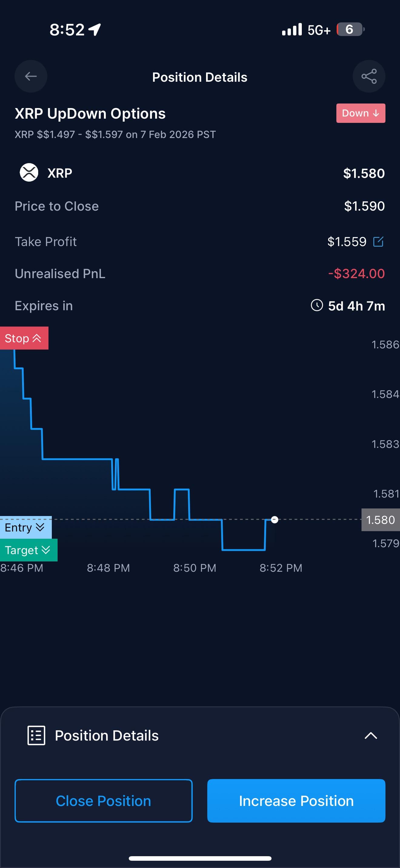The image size is (400, 868).
Task: Toggle the Target level marker
Action: coord(28,550)
